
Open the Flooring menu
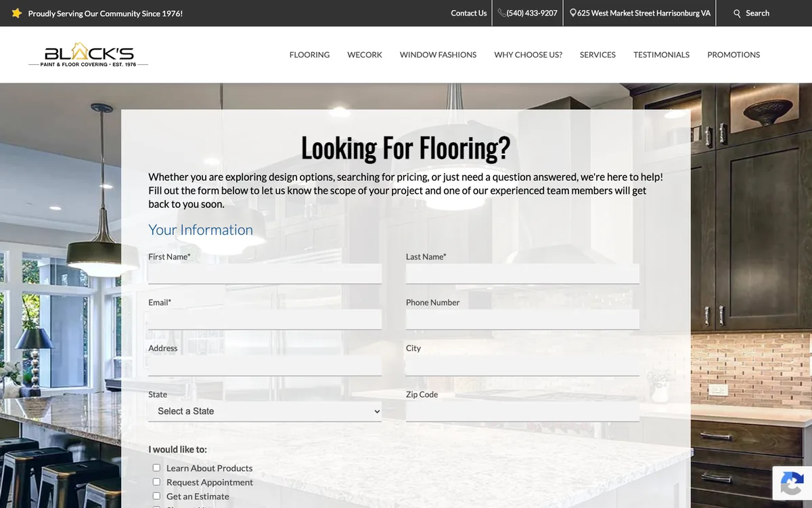(x=309, y=55)
